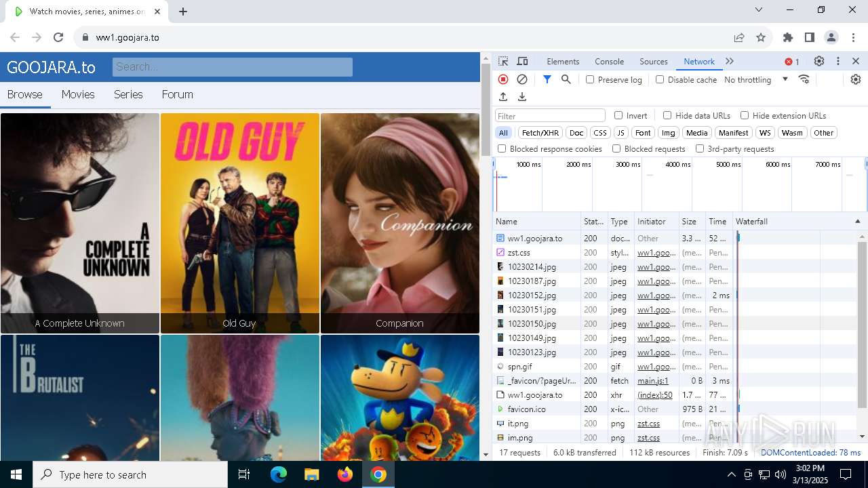Open the Chrome profile avatar

[831, 37]
